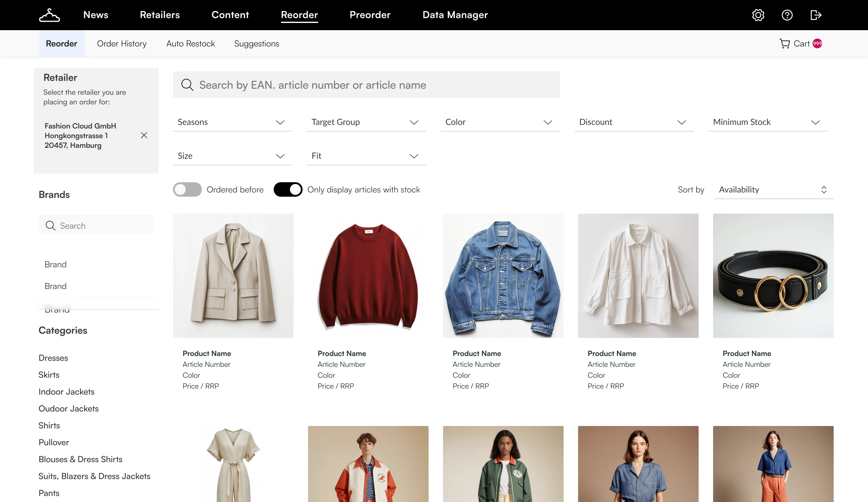Expand the Seasons filter dropdown
This screenshot has width=868, height=502.
click(232, 122)
